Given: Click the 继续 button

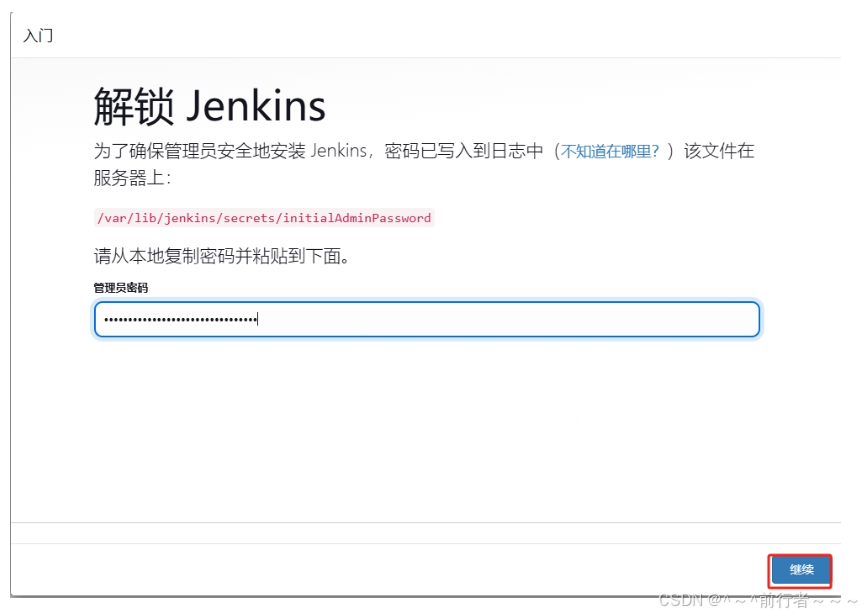Looking at the screenshot, I should tap(801, 570).
